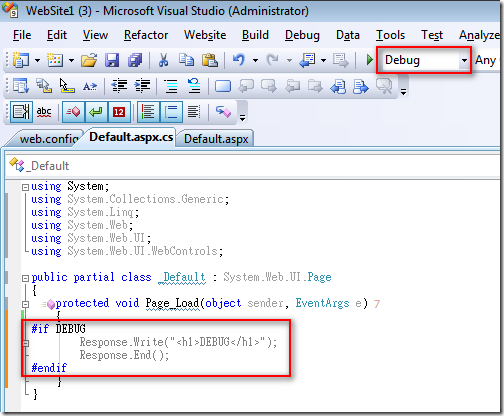504x416 pixels.
Task: Click 'using System.Linq;' line
Action: [85, 212]
